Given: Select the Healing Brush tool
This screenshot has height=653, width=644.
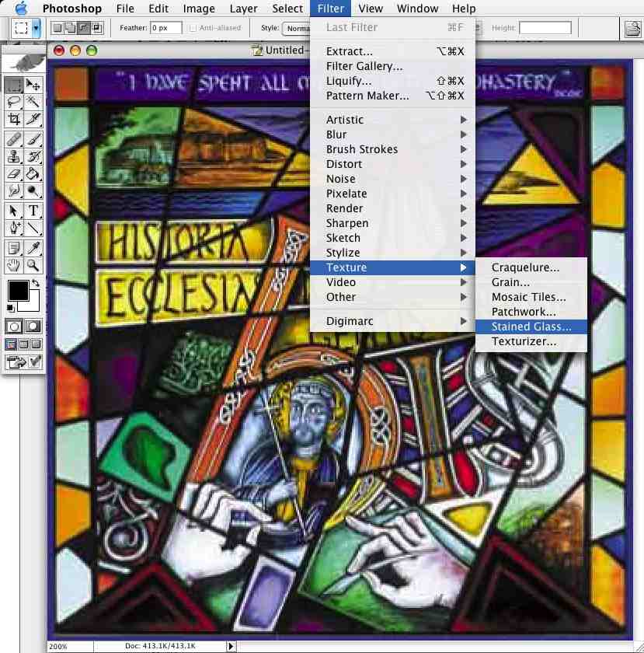Looking at the screenshot, I should click(x=14, y=139).
